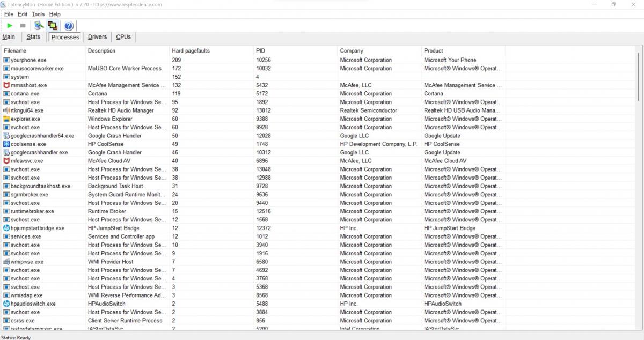Click the 'Windows Explorer' description cell
The height and width of the screenshot is (340, 644).
[110, 119]
